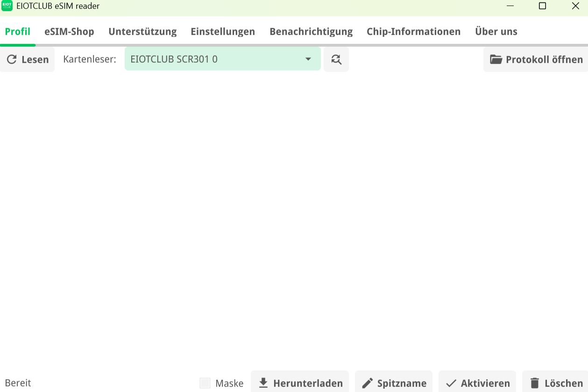The width and height of the screenshot is (588, 392).
Task: Switch to the Profil tab
Action: [18, 32]
